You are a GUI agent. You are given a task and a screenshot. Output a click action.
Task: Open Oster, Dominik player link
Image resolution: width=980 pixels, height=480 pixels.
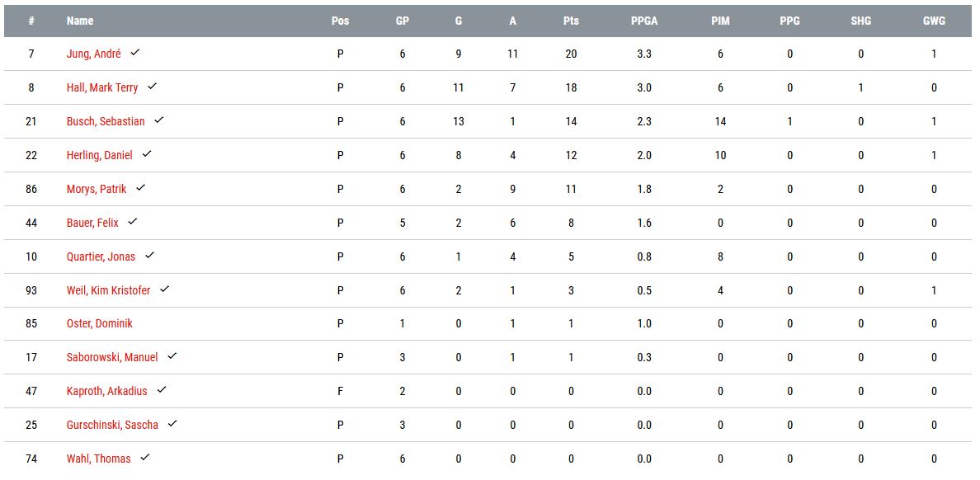click(x=100, y=324)
